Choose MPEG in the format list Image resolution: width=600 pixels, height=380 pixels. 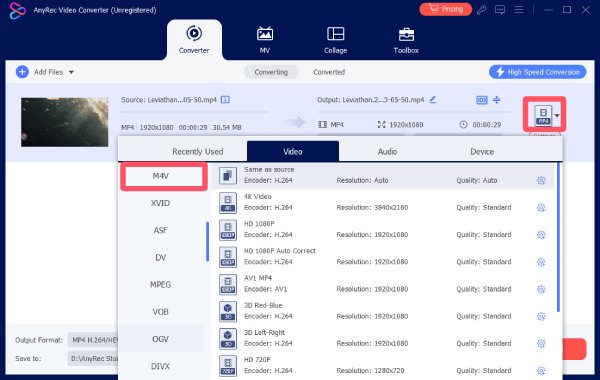[x=160, y=285]
